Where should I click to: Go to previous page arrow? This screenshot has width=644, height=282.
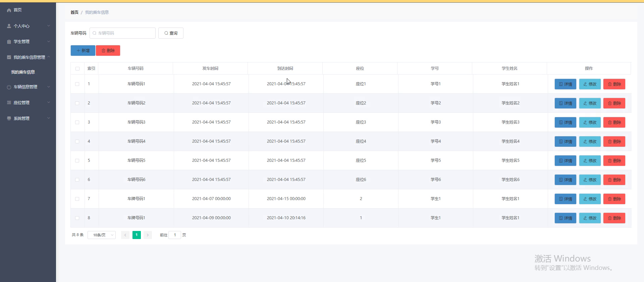click(125, 235)
